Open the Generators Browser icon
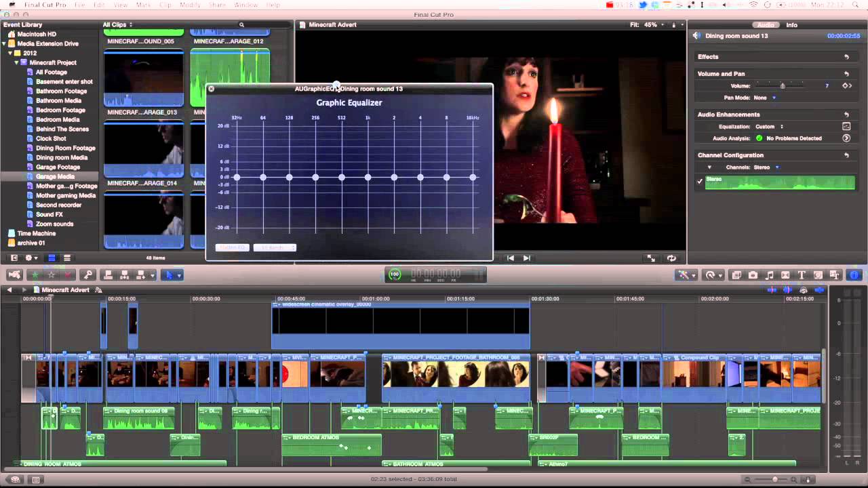The width and height of the screenshot is (868, 488). pos(818,275)
